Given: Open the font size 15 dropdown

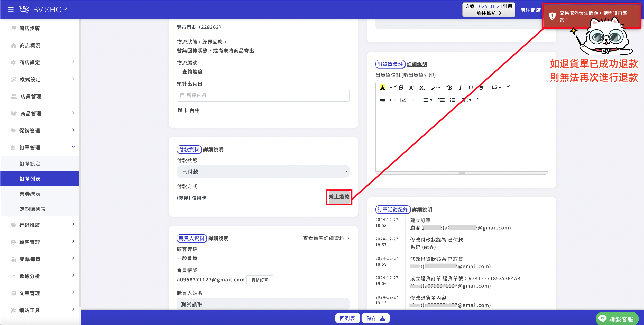Looking at the screenshot, I should 496,87.
